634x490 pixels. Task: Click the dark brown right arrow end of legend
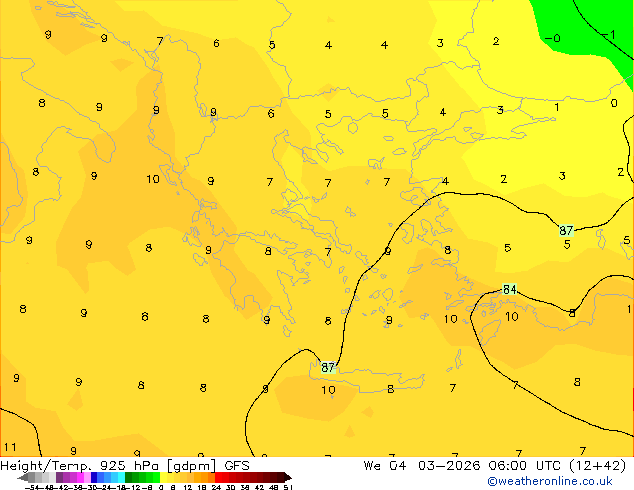(288, 477)
